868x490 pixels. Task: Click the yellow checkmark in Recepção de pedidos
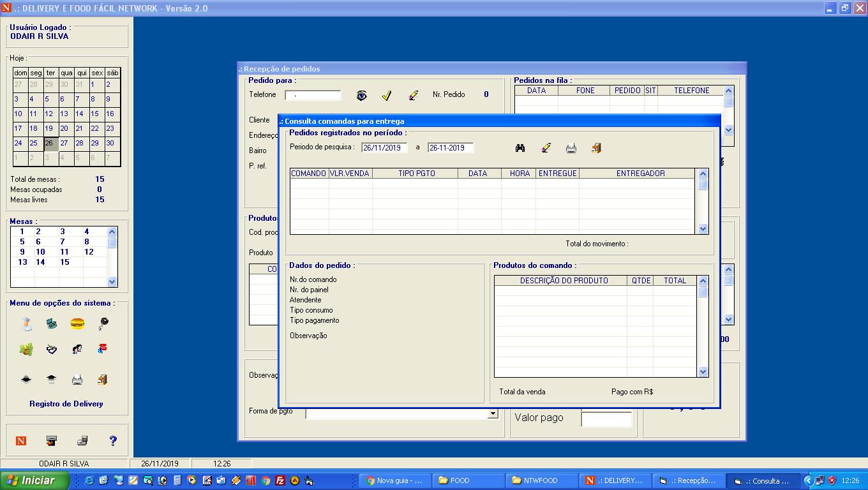click(x=387, y=95)
